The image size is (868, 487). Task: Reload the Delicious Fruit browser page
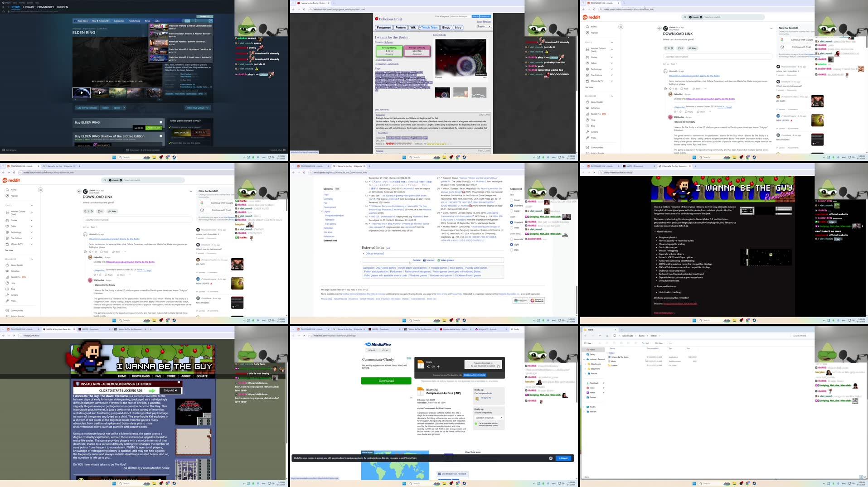(x=304, y=9)
